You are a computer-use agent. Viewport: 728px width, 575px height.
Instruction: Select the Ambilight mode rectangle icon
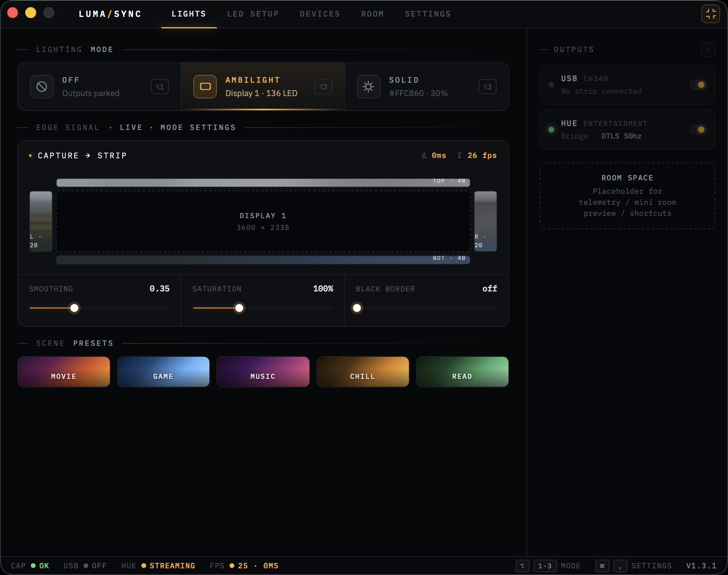pos(205,87)
